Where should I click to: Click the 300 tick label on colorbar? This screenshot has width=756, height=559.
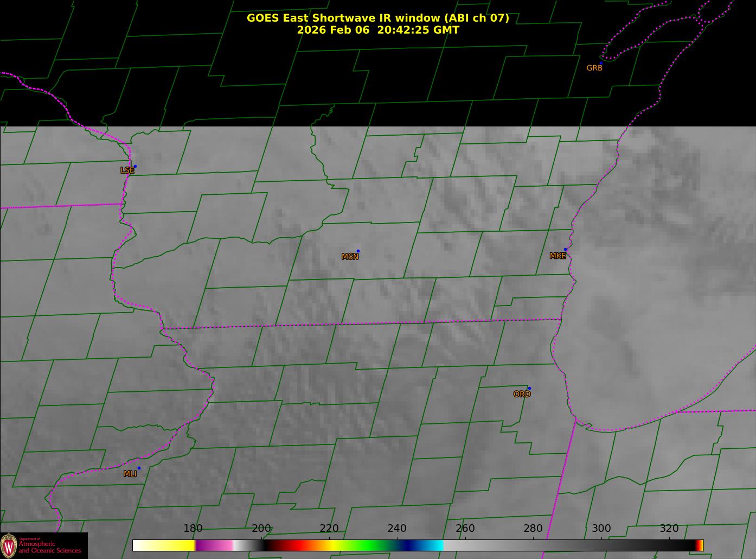601,529
